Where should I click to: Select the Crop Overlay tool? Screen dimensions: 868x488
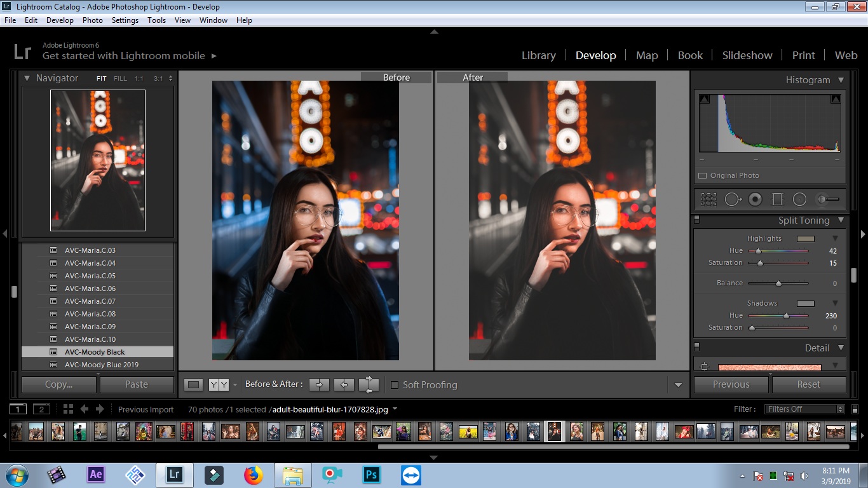709,200
